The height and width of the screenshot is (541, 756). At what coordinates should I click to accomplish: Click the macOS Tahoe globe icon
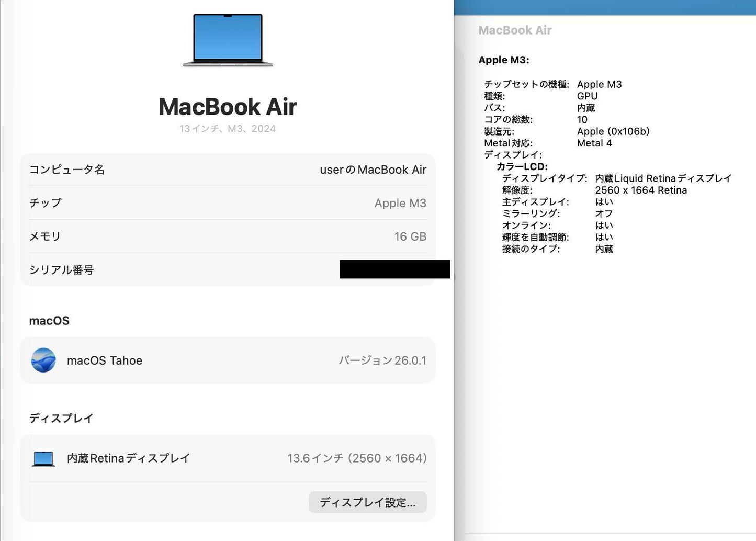[44, 360]
